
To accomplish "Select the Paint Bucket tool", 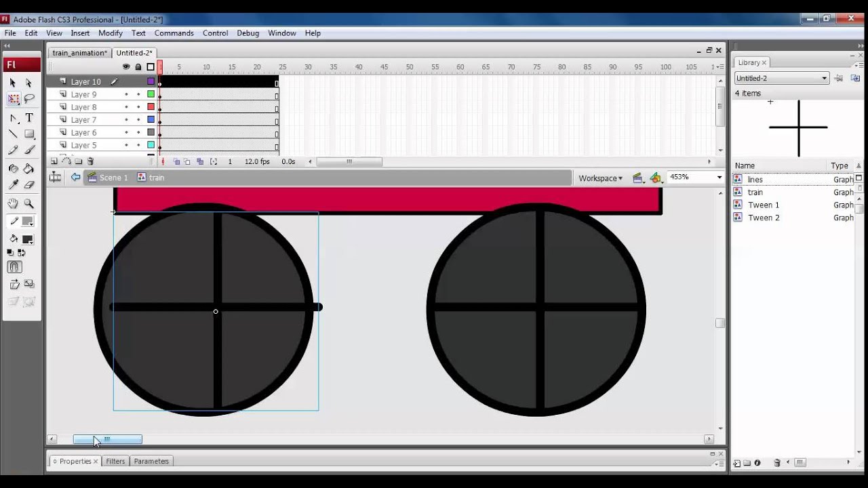I will [29, 168].
